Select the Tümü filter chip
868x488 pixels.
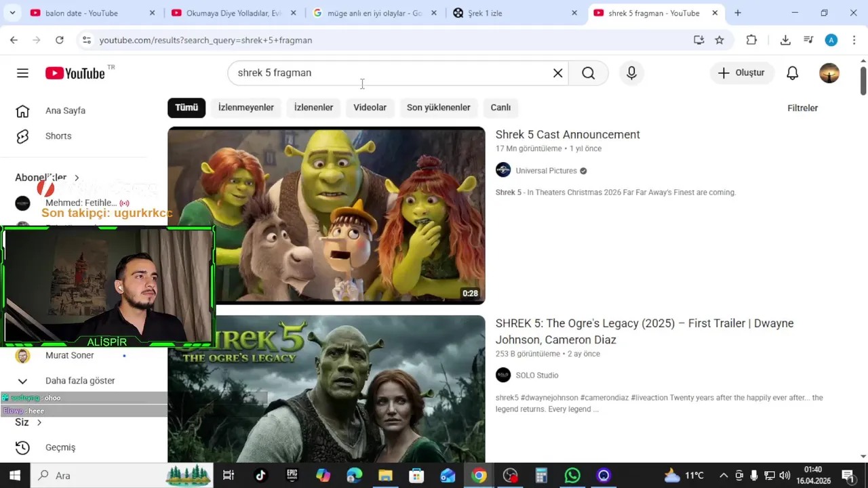[186, 107]
